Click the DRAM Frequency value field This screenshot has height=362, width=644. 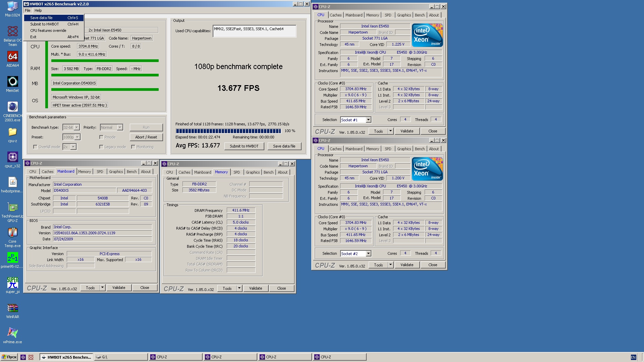241,210
